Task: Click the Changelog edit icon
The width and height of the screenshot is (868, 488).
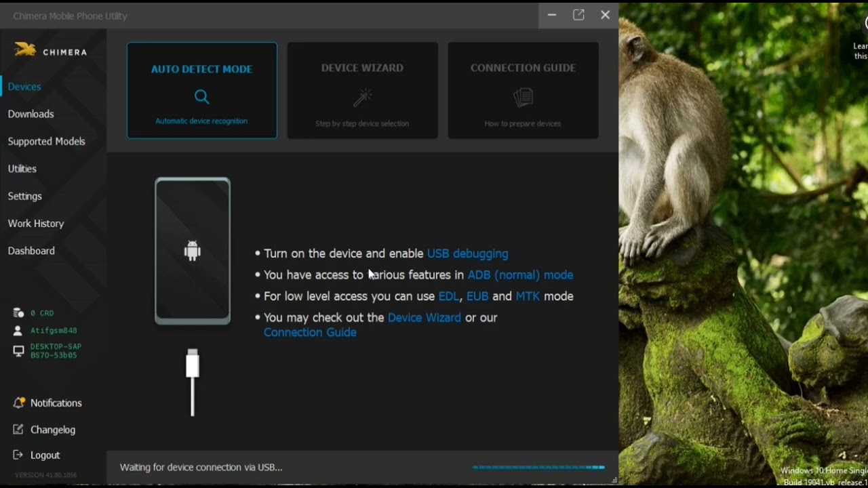Action: (19, 430)
